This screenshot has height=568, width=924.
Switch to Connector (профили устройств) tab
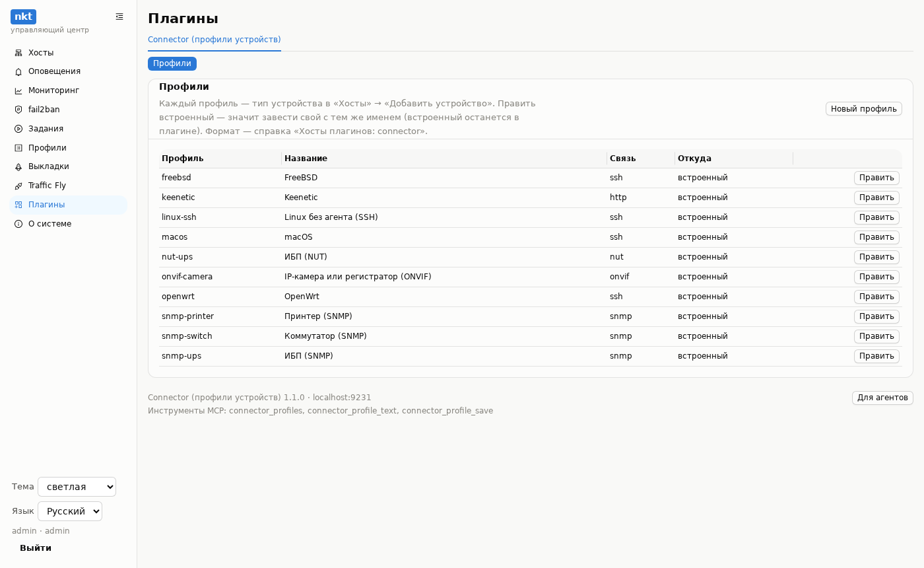(x=214, y=40)
